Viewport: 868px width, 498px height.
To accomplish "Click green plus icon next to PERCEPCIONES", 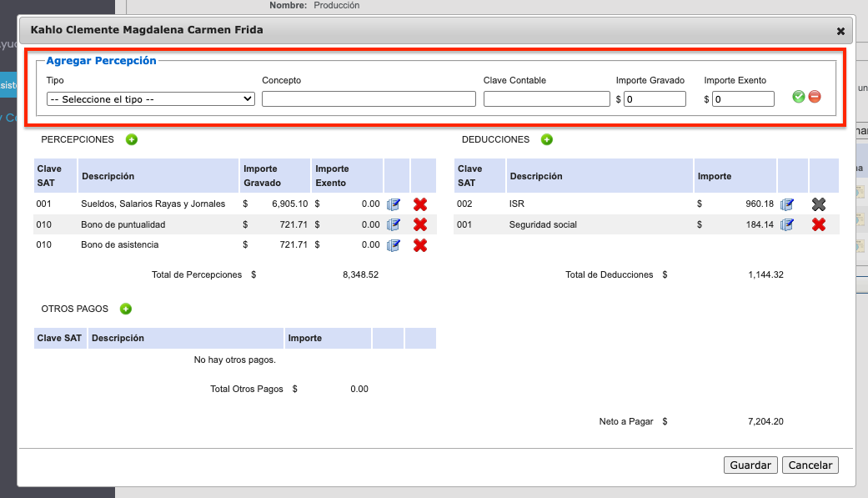I will (x=132, y=139).
